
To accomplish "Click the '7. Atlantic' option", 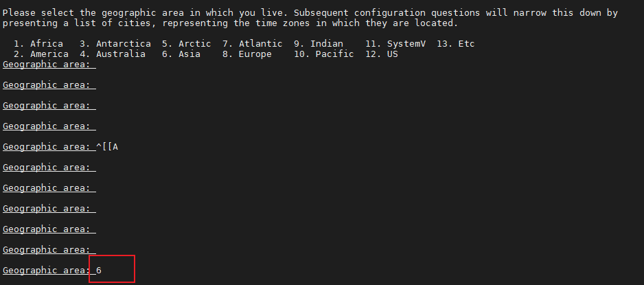I will (253, 43).
